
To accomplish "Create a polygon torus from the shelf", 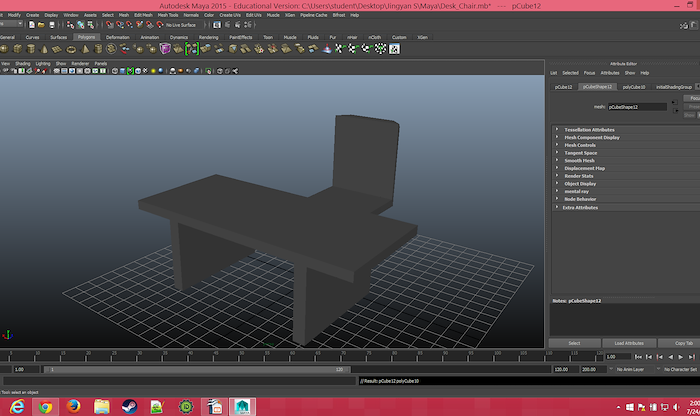I will [x=71, y=49].
